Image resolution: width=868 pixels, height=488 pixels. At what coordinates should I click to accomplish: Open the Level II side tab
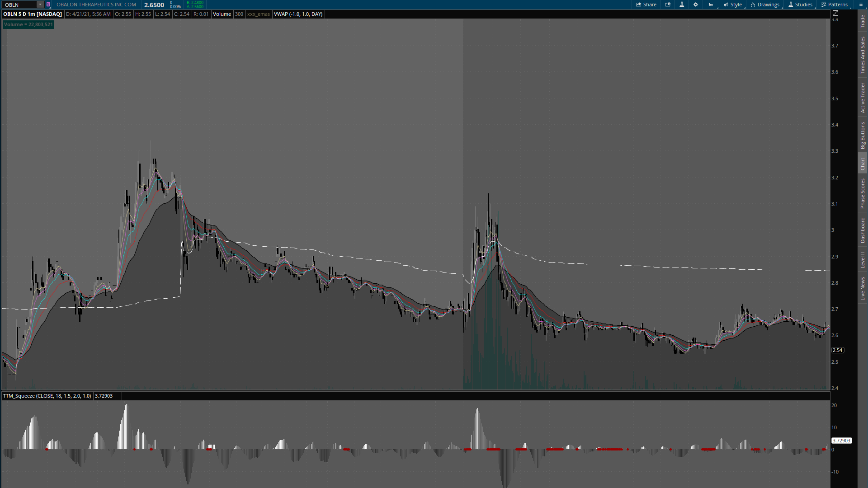863,260
